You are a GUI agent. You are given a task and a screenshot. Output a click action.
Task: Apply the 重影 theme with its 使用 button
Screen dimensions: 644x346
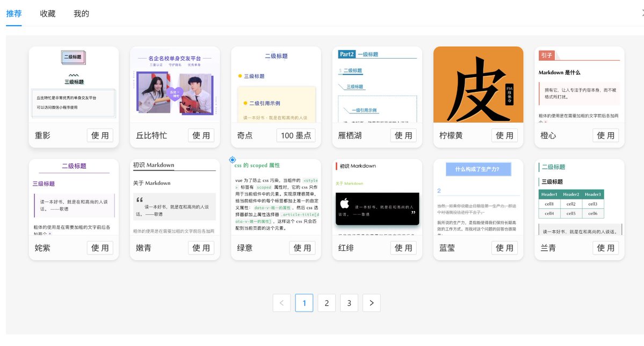click(100, 135)
